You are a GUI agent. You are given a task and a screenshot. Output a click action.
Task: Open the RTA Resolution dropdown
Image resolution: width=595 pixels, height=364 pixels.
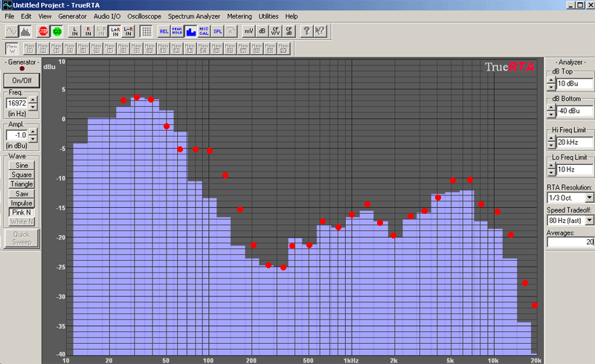[589, 198]
